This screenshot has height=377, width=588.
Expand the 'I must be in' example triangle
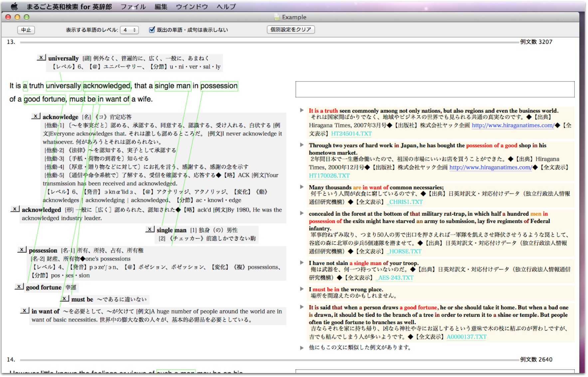[x=302, y=289]
